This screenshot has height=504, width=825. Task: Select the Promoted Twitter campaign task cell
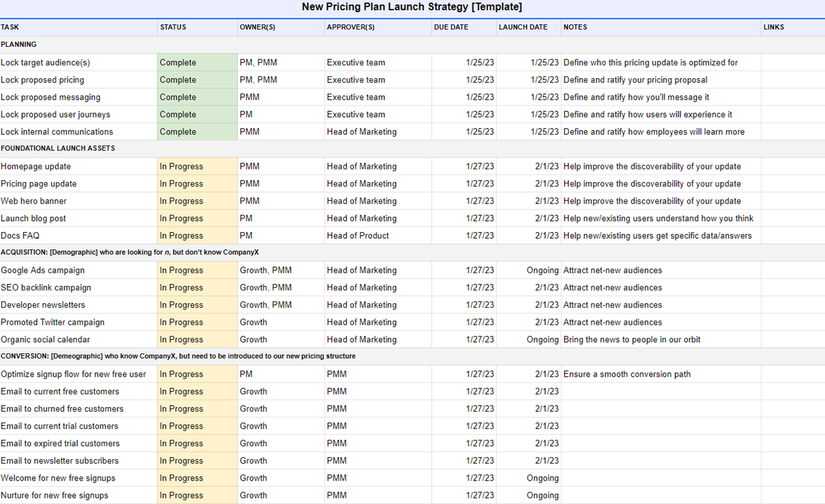79,322
